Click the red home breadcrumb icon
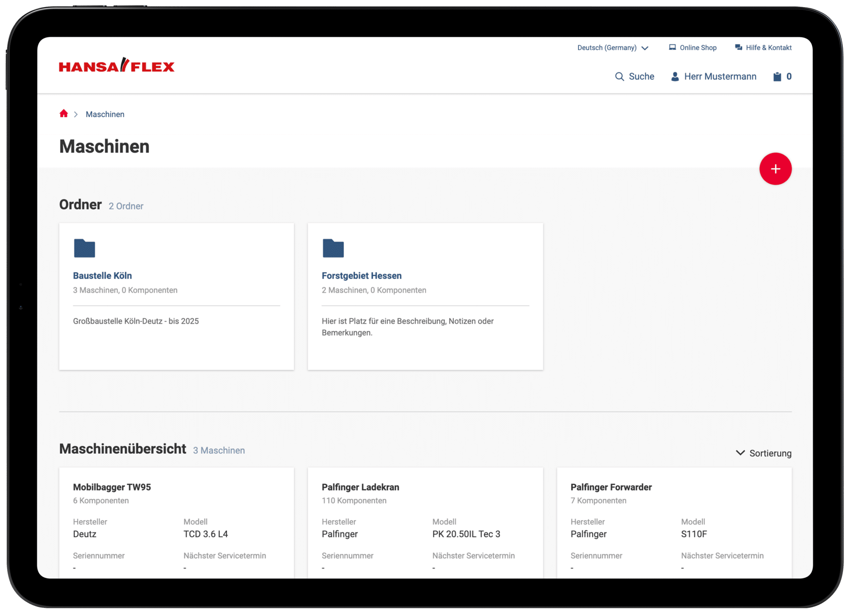The width and height of the screenshot is (851, 616). pos(63,114)
